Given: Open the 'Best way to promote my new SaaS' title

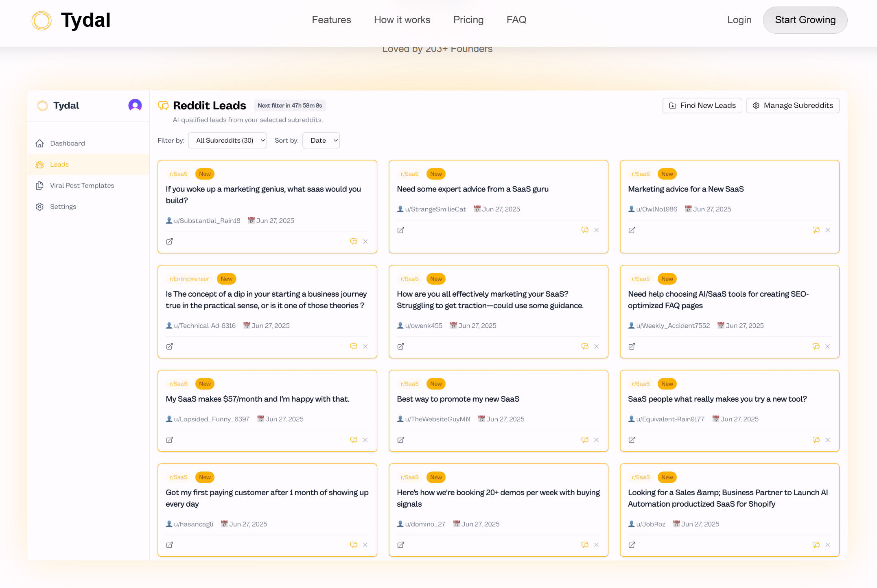Looking at the screenshot, I should coord(458,399).
